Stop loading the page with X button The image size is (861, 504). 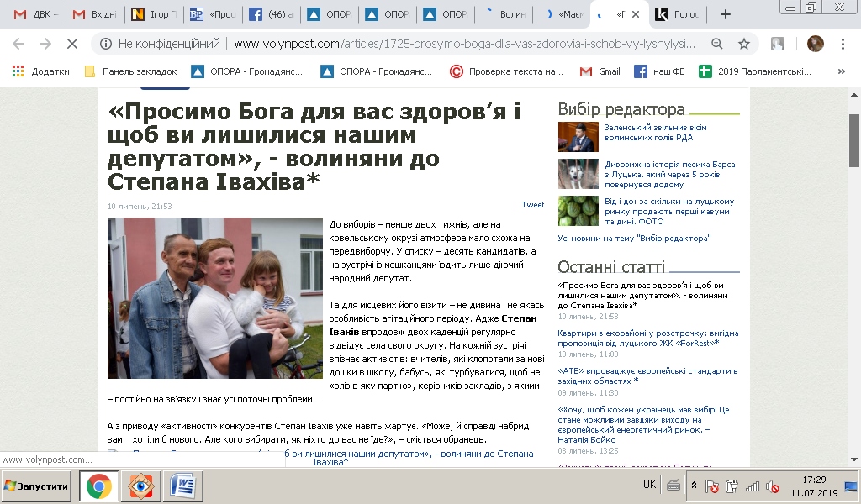[72, 44]
